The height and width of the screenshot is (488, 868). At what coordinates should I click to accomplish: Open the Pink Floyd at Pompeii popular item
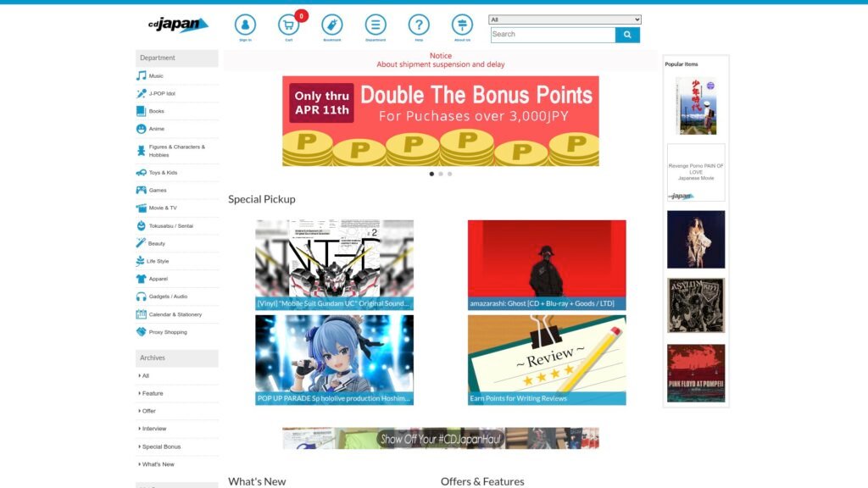696,373
